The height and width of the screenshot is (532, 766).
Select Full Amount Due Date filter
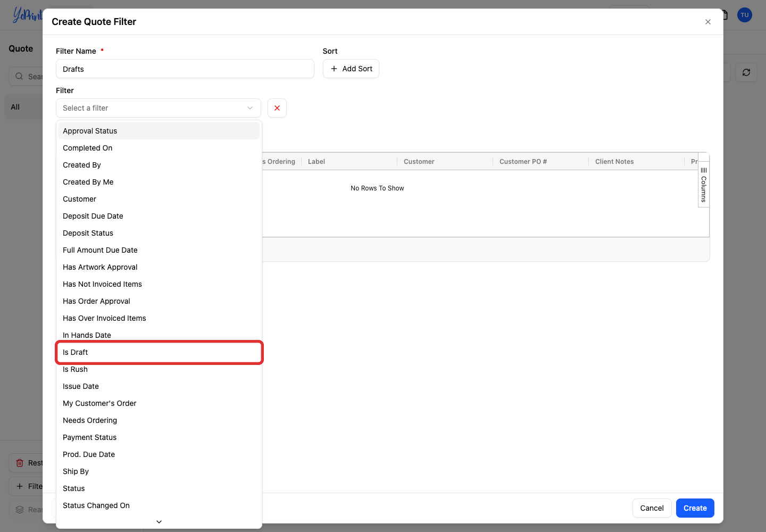(159, 250)
